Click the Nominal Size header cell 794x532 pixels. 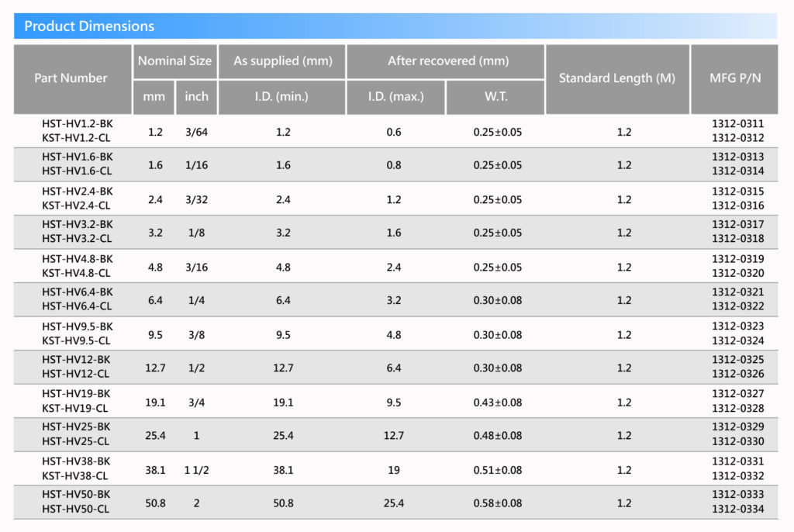(x=174, y=61)
